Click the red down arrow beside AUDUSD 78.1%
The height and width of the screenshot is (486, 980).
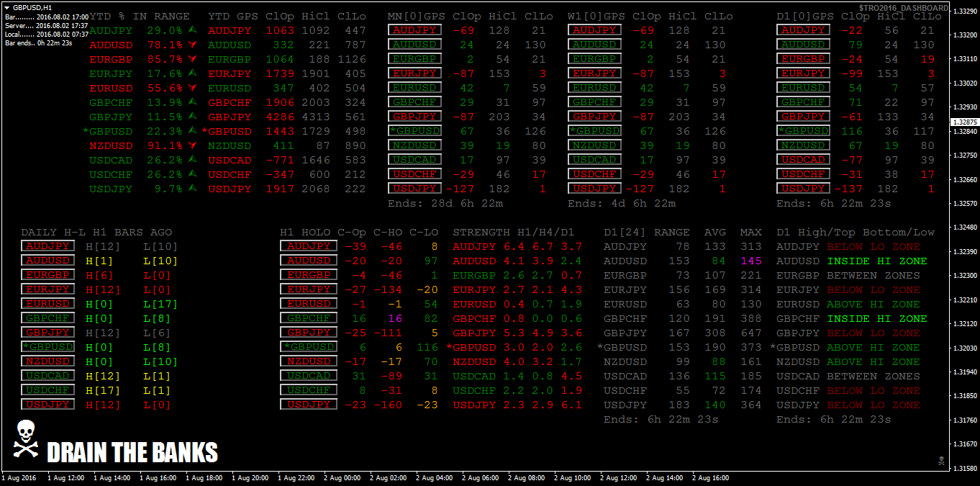point(192,45)
